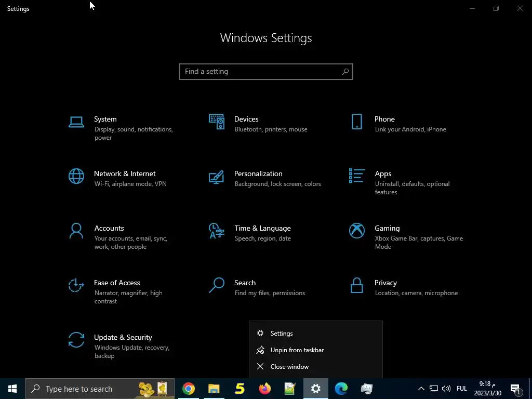
Task: Open the Devices settings heading
Action: 246,119
